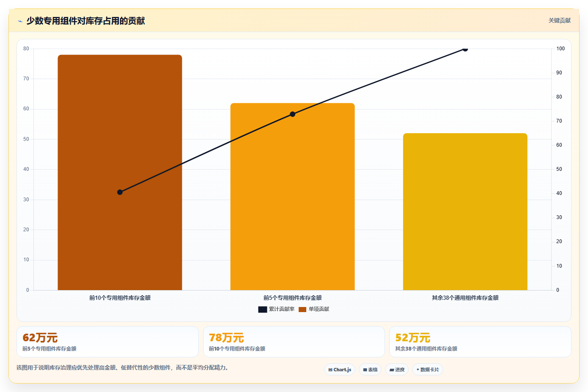Click the 78万元 data card value
Image resolution: width=588 pixels, height=392 pixels.
(x=226, y=338)
